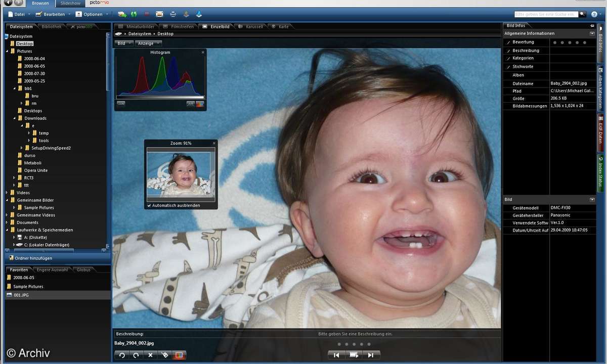This screenshot has height=364, width=607.
Task: Rotate image clockwise
Action: pos(136,355)
